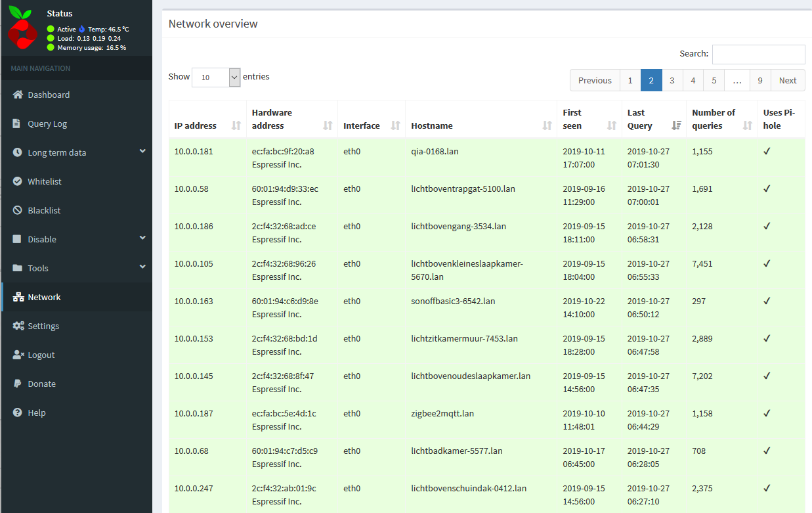Image resolution: width=812 pixels, height=513 pixels.
Task: Click the green Memory usage status dot
Action: [x=51, y=47]
